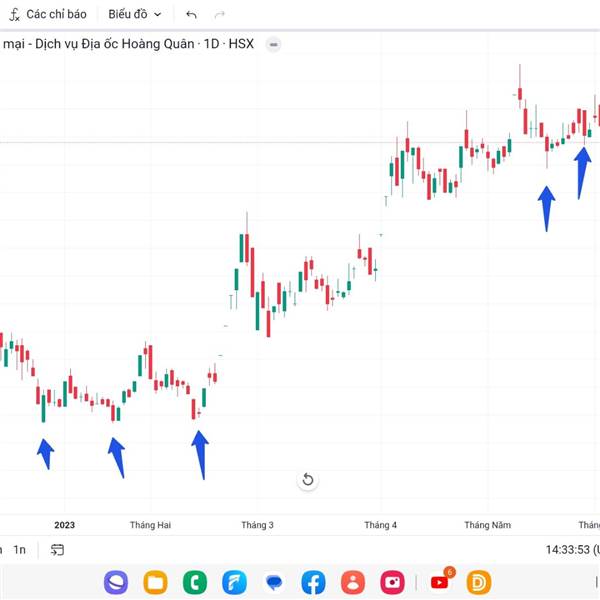600x600 pixels.
Task: Open the go-to-date calendar icon
Action: (57, 549)
